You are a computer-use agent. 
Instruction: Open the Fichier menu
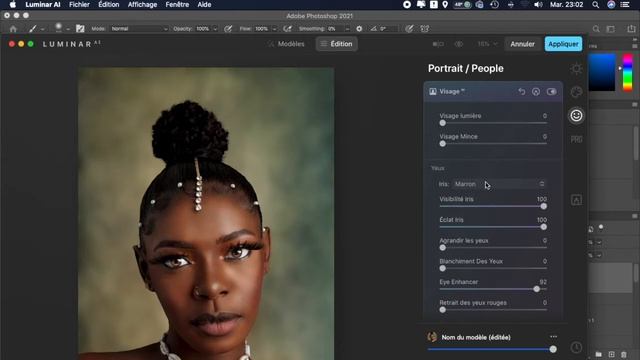(79, 4)
